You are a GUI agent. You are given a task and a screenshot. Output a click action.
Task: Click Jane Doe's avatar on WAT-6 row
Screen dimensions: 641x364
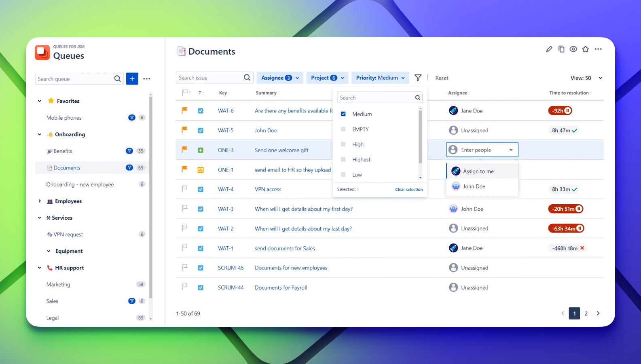(453, 110)
